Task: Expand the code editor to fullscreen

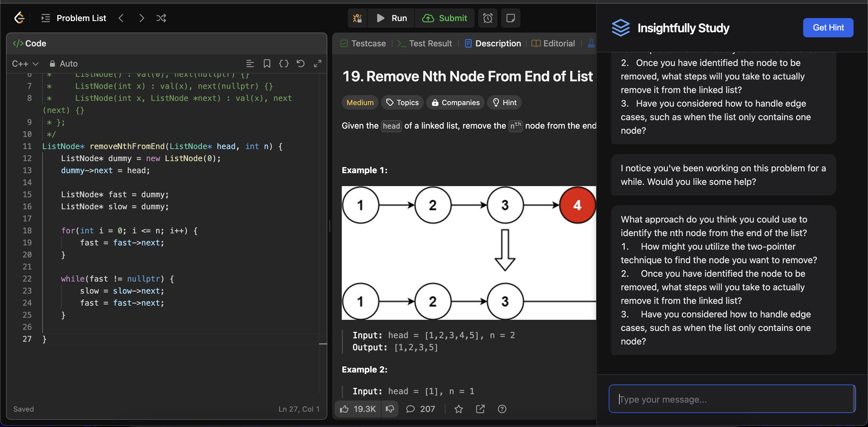Action: click(317, 64)
